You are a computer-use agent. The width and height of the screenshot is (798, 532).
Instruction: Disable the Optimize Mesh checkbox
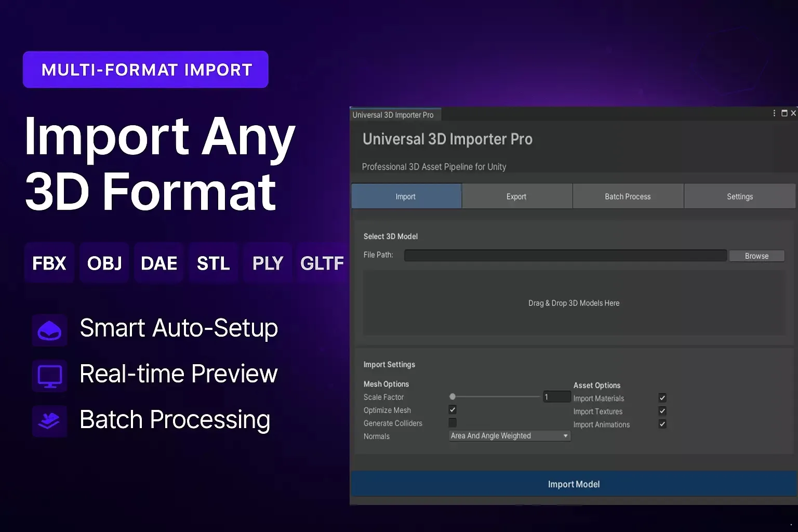(453, 410)
